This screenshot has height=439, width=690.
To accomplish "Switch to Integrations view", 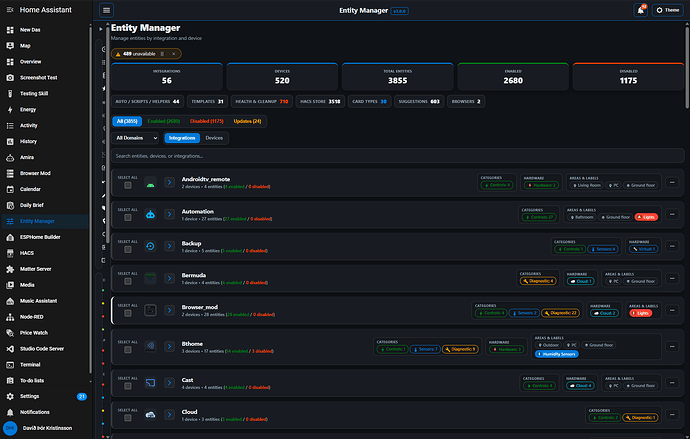I will point(182,138).
